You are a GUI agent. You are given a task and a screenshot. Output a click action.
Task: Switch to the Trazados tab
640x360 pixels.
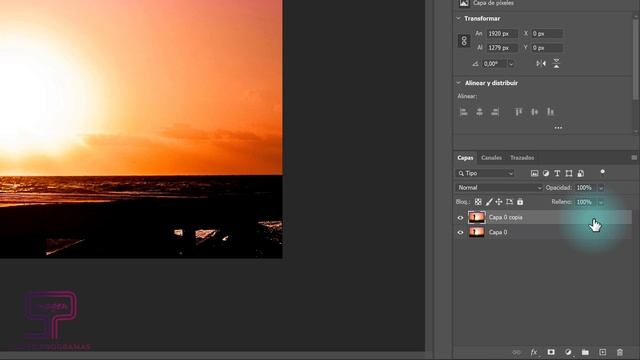click(522, 158)
